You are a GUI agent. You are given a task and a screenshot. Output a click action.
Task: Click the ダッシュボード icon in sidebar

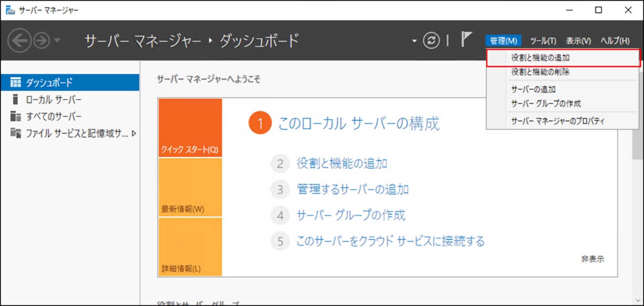(15, 82)
